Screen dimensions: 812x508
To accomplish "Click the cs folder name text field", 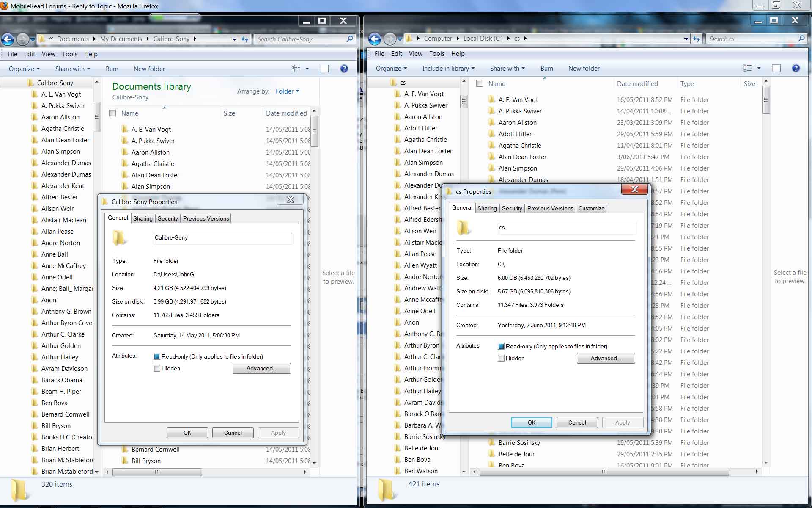I will (x=567, y=228).
